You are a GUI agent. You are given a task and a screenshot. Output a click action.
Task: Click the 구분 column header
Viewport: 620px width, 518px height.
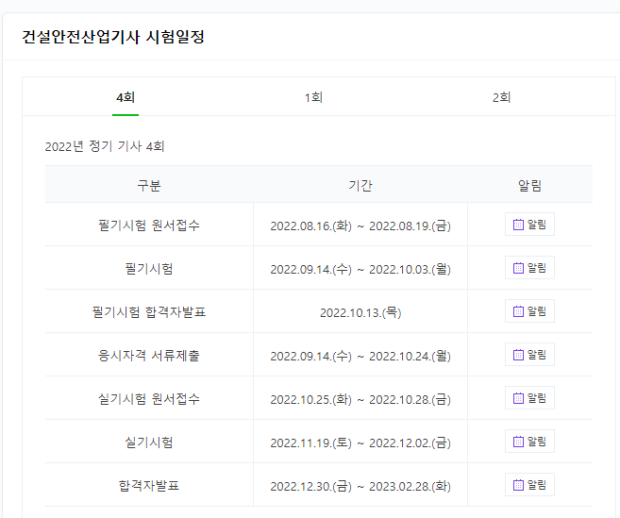[149, 185]
